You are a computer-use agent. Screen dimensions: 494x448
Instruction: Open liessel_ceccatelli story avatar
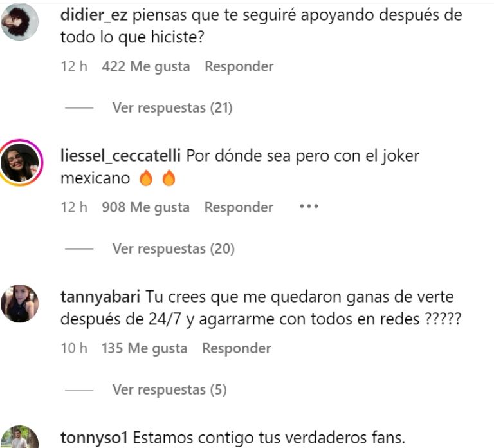tap(20, 163)
